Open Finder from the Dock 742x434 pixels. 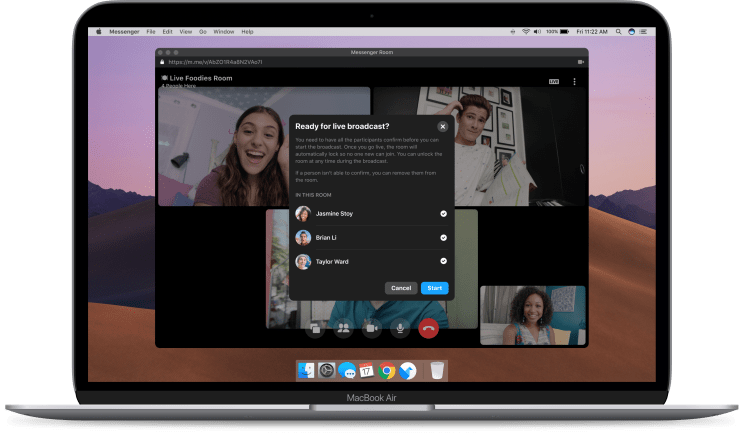[x=306, y=371]
